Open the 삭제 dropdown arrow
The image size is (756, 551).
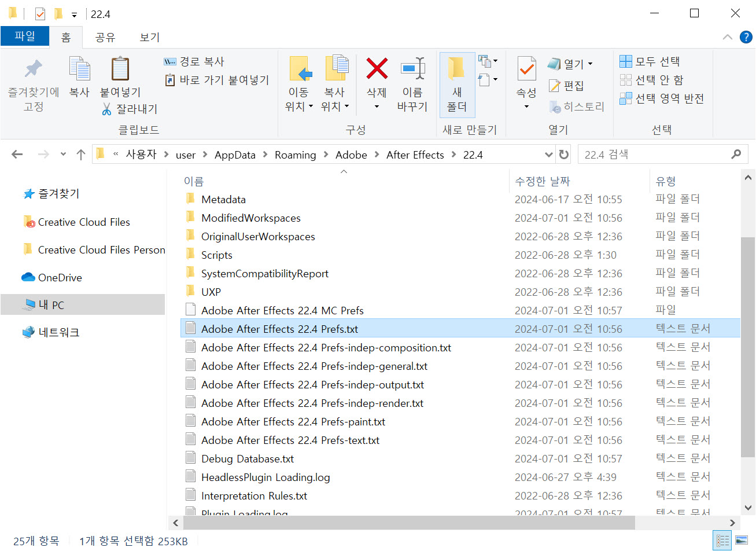pyautogui.click(x=377, y=106)
